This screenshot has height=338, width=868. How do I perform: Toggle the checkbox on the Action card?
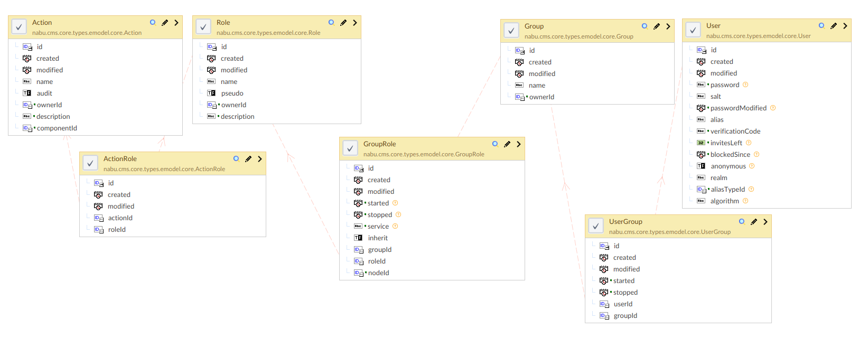click(x=19, y=27)
